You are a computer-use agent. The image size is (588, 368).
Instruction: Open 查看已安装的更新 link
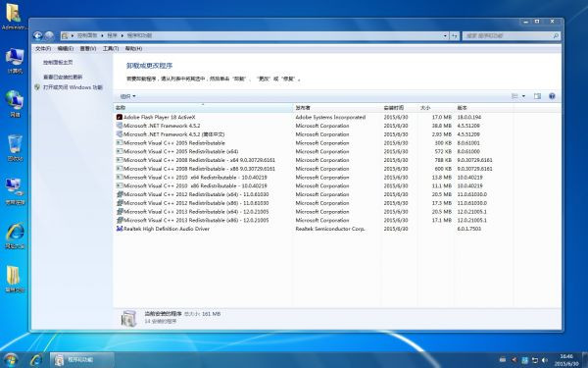[63, 77]
